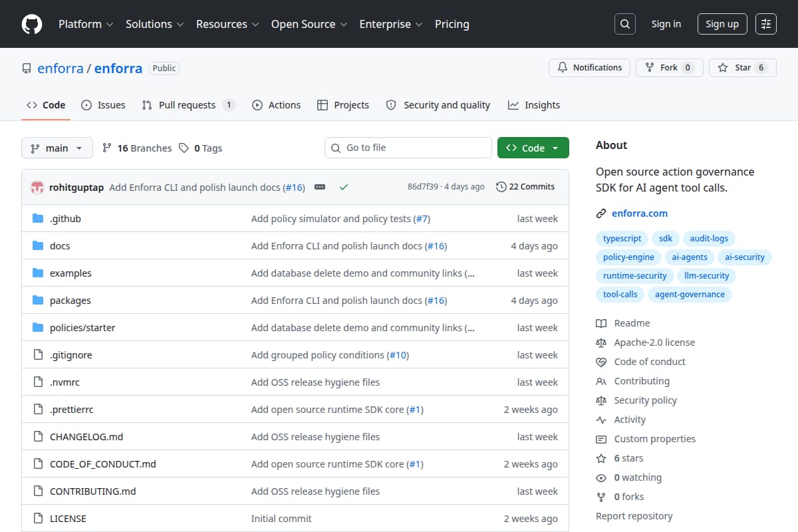Click the LICENSE file icon
The image size is (798, 532).
point(38,519)
